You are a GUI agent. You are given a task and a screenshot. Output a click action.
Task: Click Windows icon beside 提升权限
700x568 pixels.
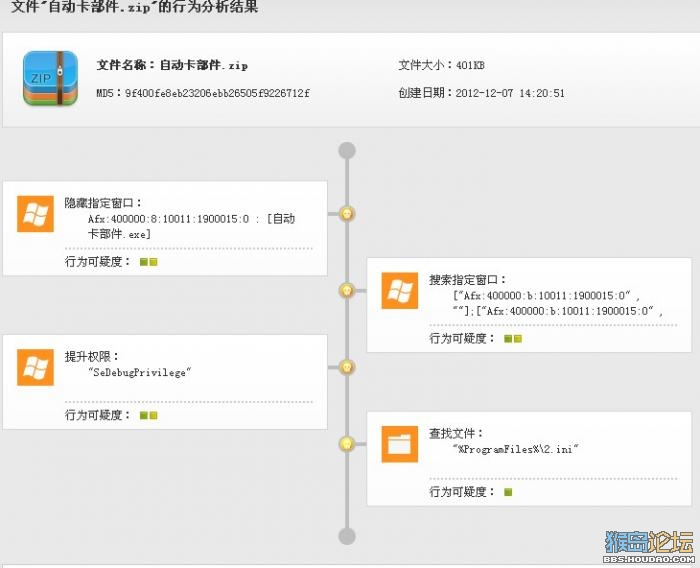tap(35, 367)
